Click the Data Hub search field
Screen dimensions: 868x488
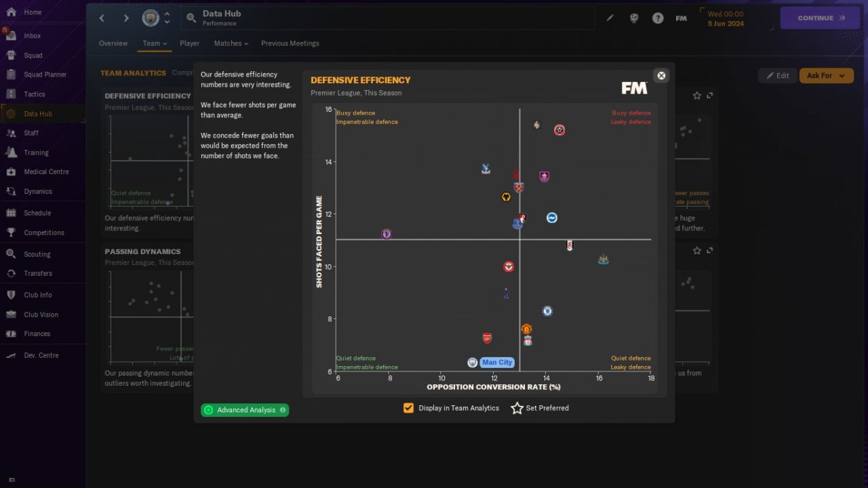[387, 18]
